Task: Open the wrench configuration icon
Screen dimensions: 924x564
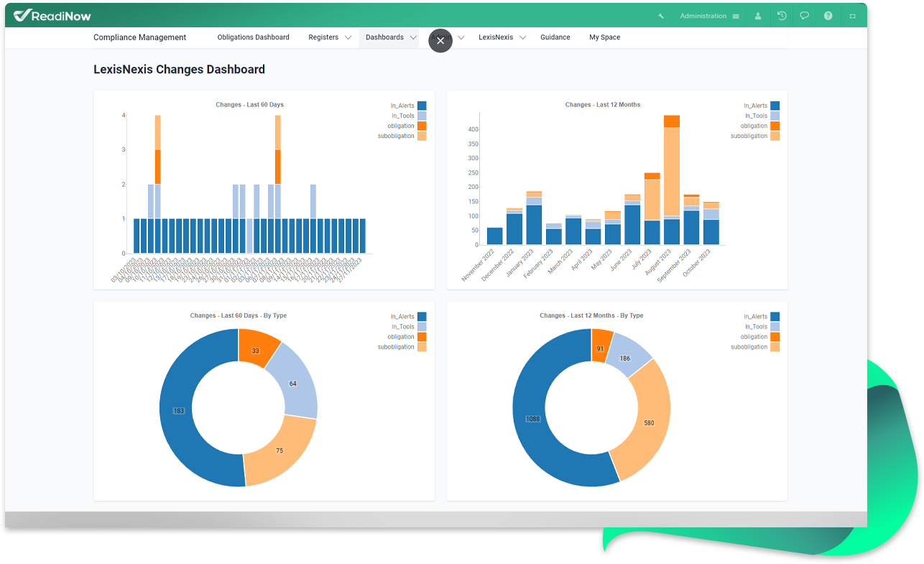Action: (x=661, y=16)
